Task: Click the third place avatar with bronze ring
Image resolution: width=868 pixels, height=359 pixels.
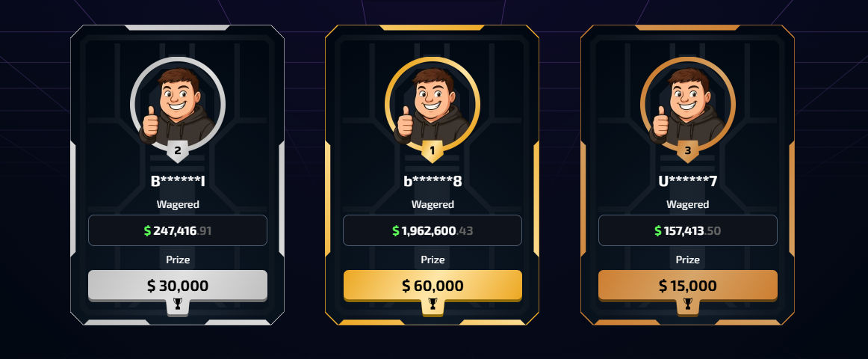Action: [x=688, y=104]
